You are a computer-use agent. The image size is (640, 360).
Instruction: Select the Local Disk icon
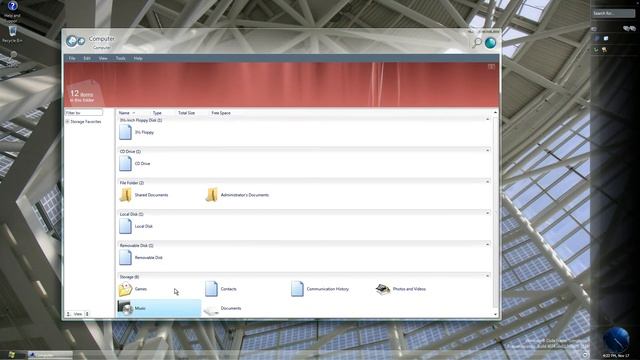click(x=125, y=226)
